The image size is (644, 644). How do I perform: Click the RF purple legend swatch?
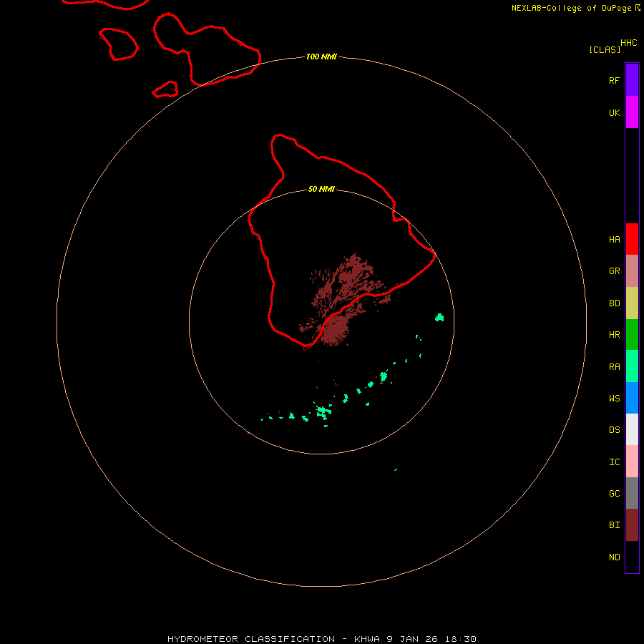click(632, 80)
